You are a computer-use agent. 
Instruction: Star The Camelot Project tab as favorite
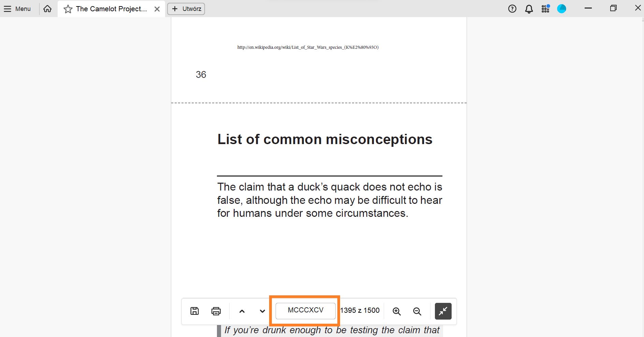68,9
